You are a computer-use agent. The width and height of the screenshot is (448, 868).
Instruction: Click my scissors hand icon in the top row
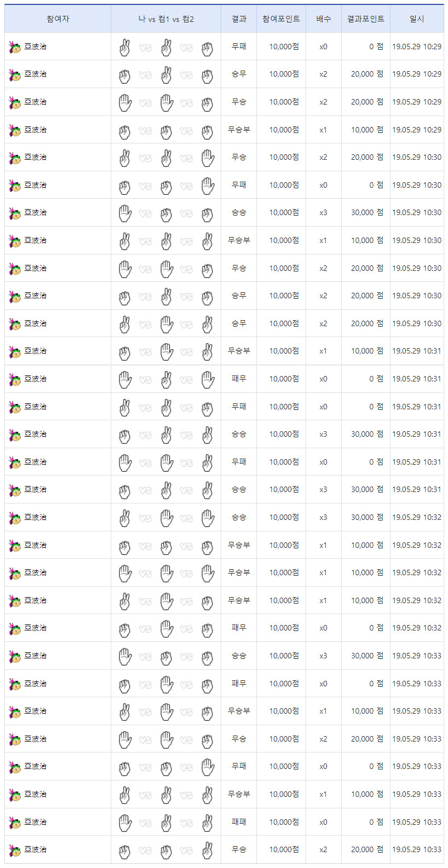tap(125, 48)
